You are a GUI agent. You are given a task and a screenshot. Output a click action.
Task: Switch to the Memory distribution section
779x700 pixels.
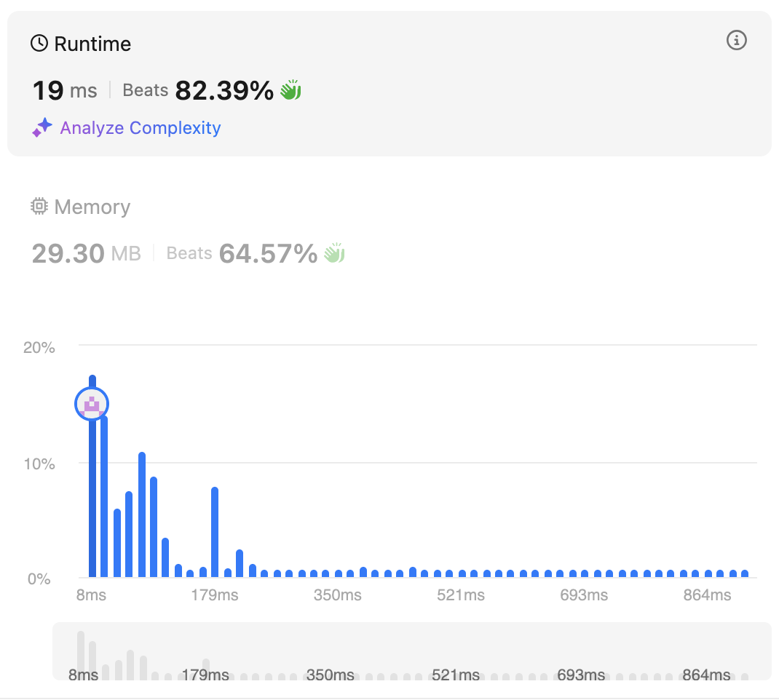[92, 207]
